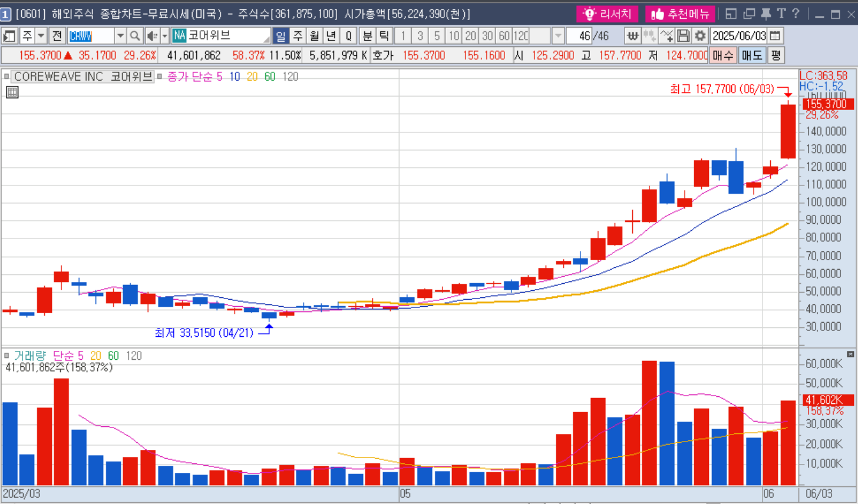Click the add indicator line icon
Screen dimensions: 858x504
[666, 36]
